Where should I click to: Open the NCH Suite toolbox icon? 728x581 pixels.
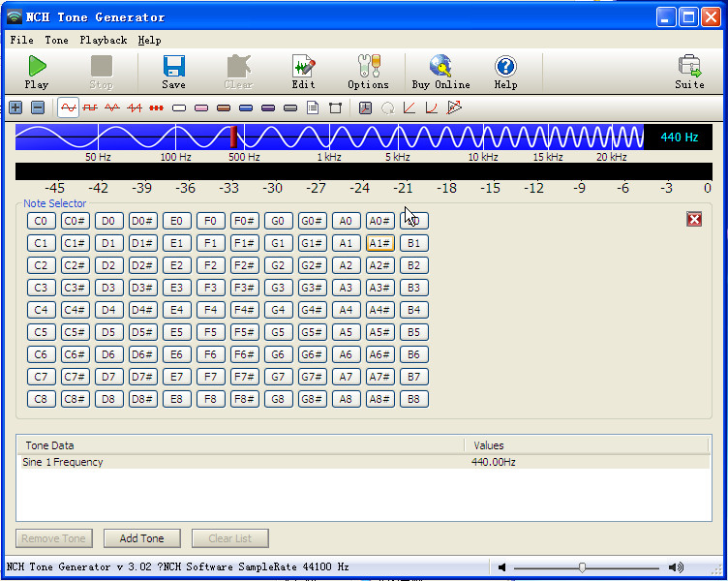click(689, 72)
